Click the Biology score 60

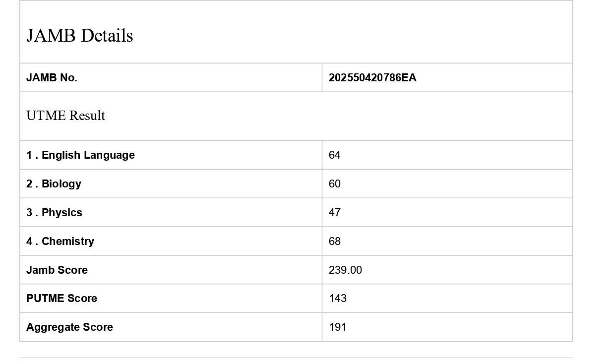click(x=335, y=184)
